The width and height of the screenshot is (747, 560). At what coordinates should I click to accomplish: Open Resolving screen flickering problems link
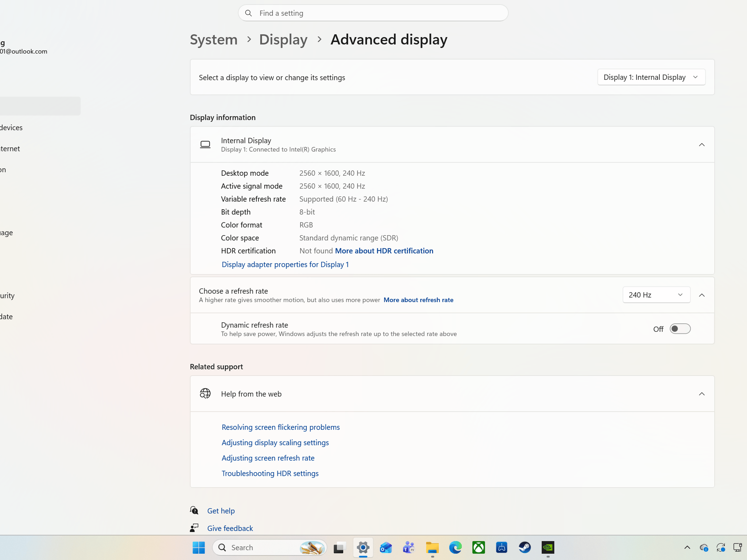click(x=280, y=427)
